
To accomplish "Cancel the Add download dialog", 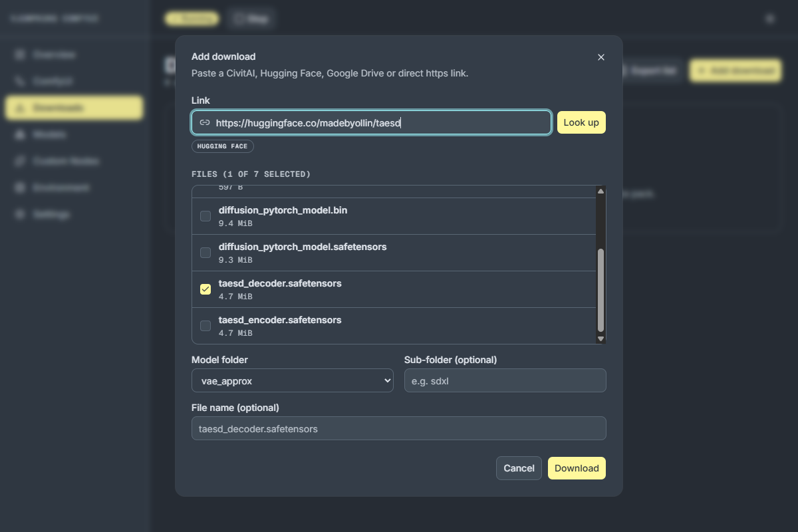I will (x=519, y=468).
